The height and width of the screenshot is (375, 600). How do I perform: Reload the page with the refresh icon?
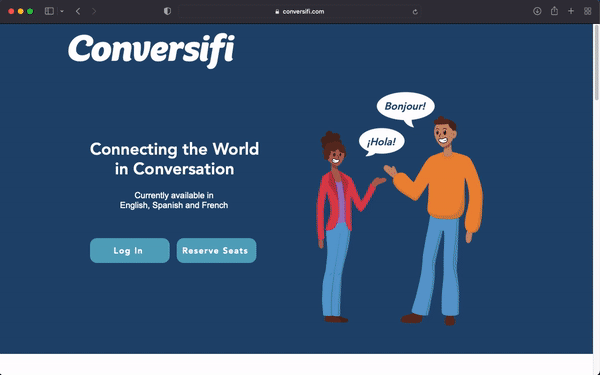(415, 12)
